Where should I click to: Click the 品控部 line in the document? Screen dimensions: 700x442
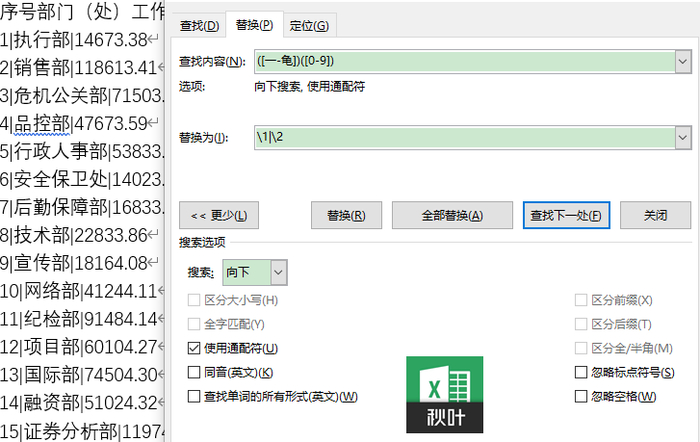point(79,124)
